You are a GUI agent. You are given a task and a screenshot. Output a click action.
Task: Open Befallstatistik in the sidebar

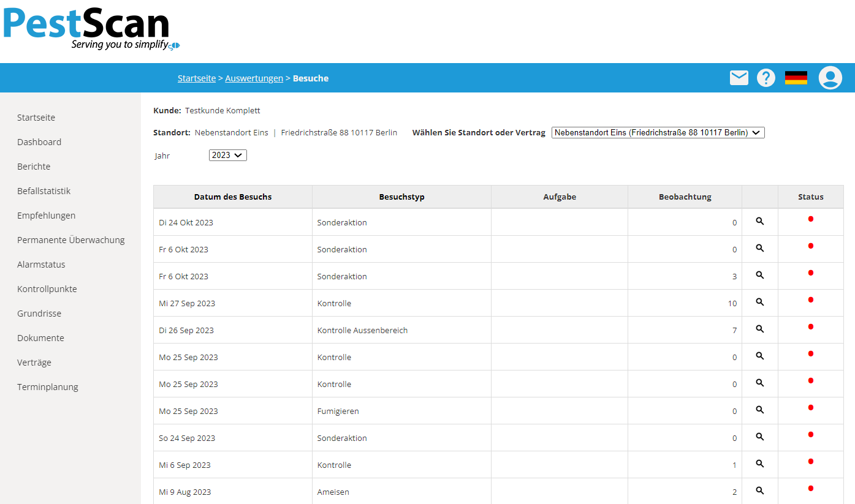(x=44, y=191)
